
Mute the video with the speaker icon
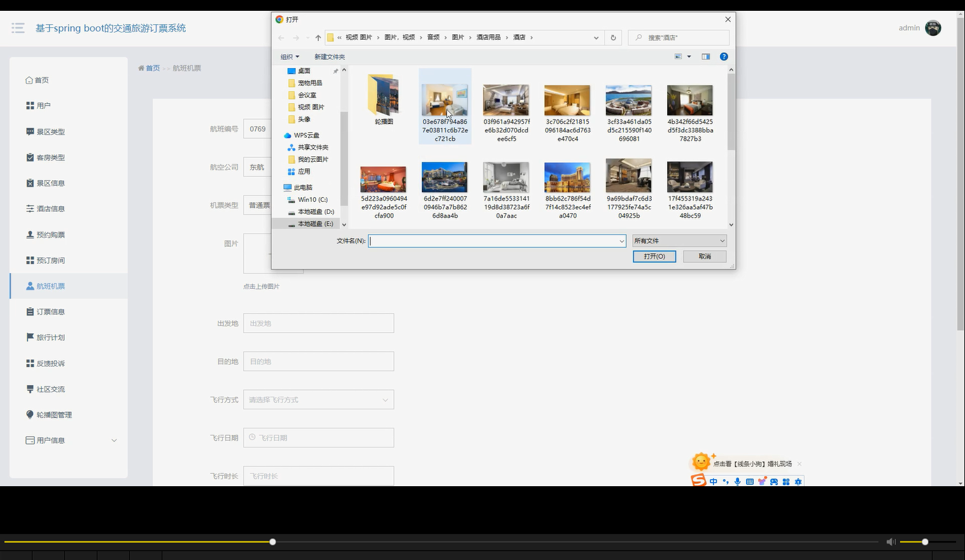891,542
